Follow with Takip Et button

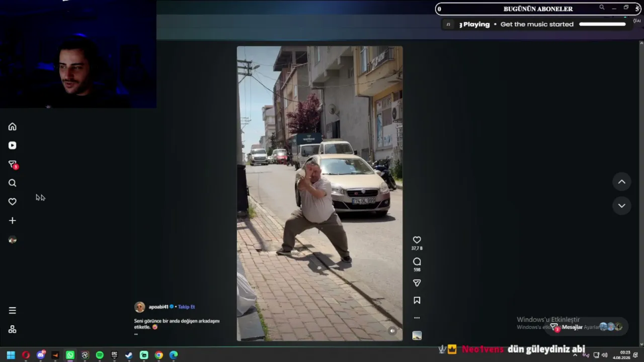(186, 307)
